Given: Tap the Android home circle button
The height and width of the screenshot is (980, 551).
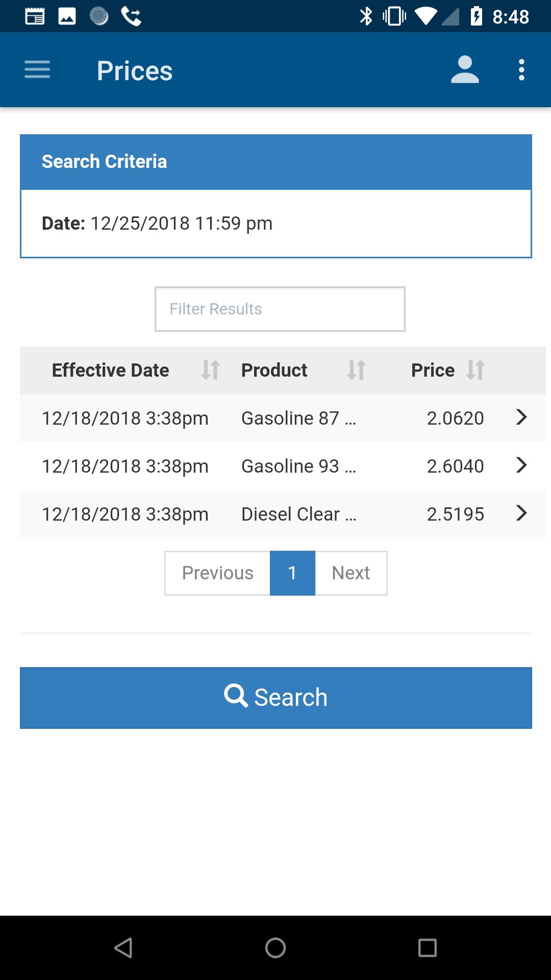Looking at the screenshot, I should click(x=275, y=948).
